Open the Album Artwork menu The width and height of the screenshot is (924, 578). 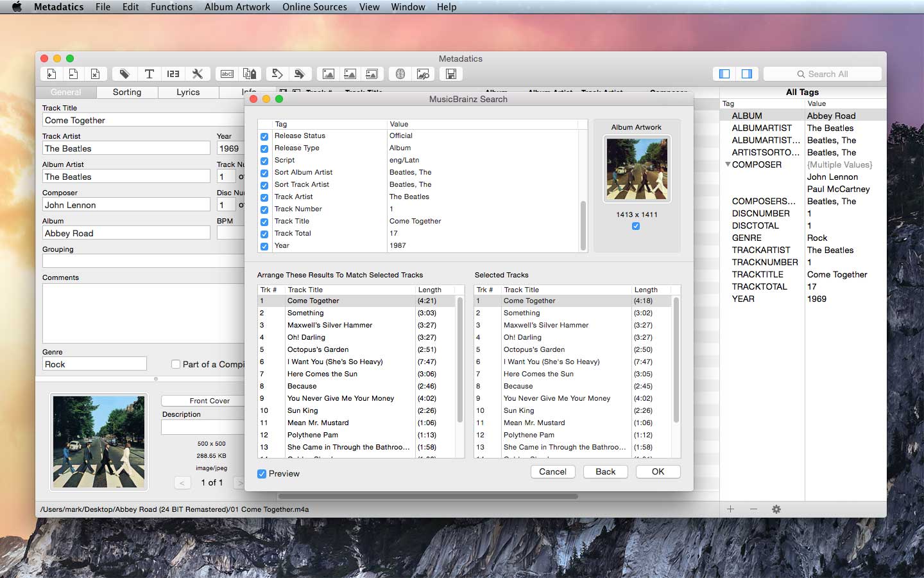pyautogui.click(x=237, y=7)
